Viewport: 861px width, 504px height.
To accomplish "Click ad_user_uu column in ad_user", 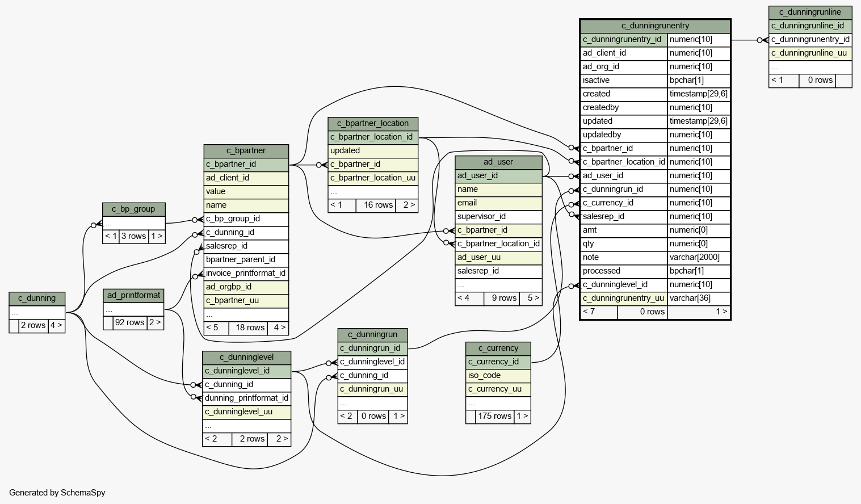I will tap(498, 257).
